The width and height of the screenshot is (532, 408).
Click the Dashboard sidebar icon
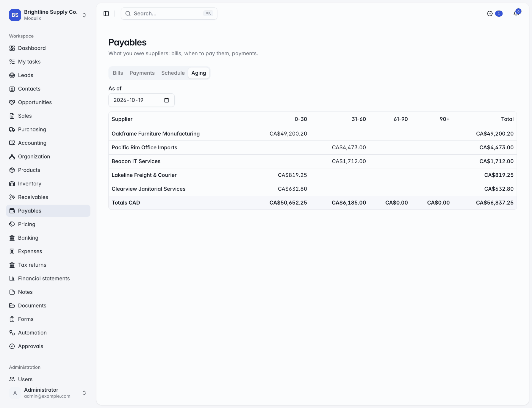pyautogui.click(x=12, y=48)
